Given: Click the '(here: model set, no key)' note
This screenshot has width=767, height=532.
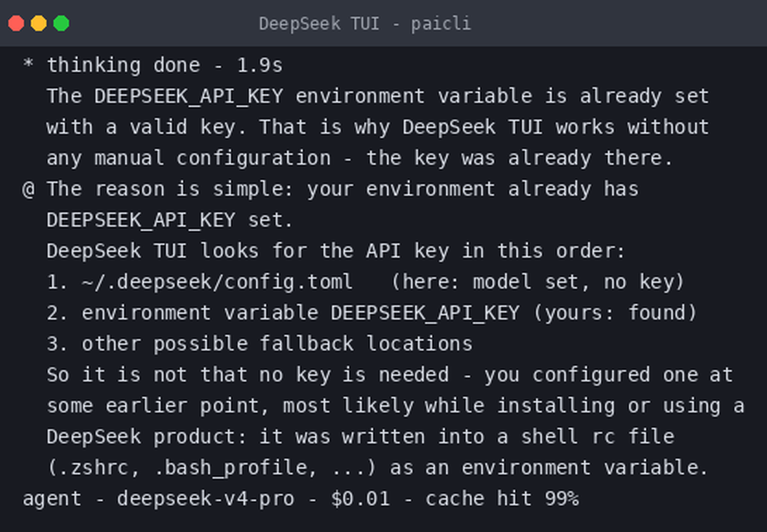Looking at the screenshot, I should 538,281.
